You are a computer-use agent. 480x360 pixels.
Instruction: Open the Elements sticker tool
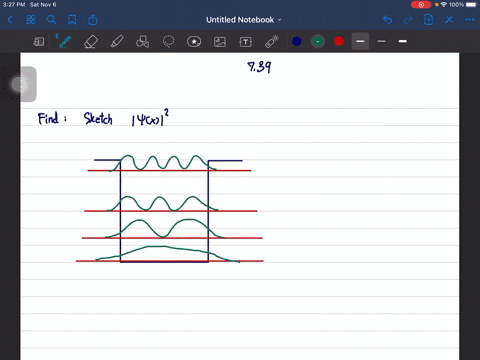tap(194, 42)
